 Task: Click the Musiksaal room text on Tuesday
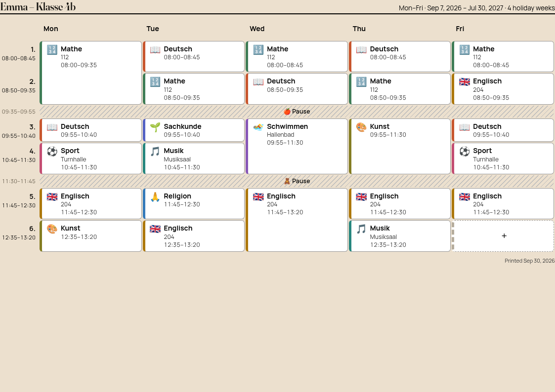[177, 159]
